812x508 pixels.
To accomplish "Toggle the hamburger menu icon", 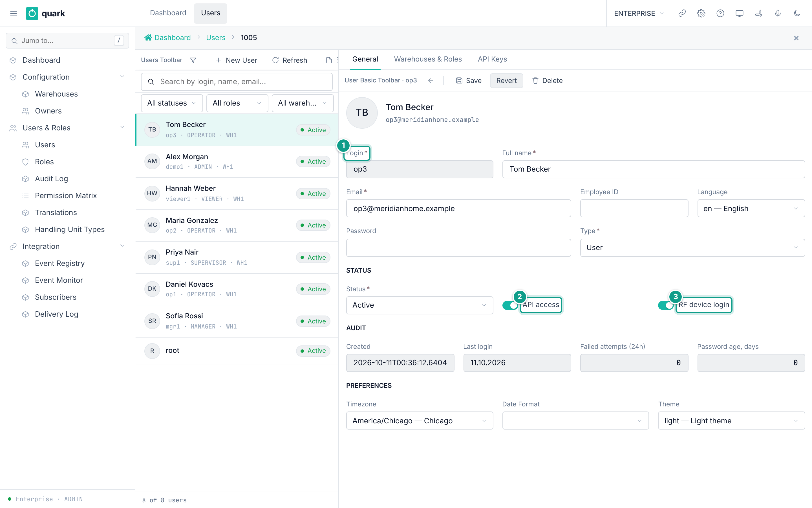I will coord(14,14).
